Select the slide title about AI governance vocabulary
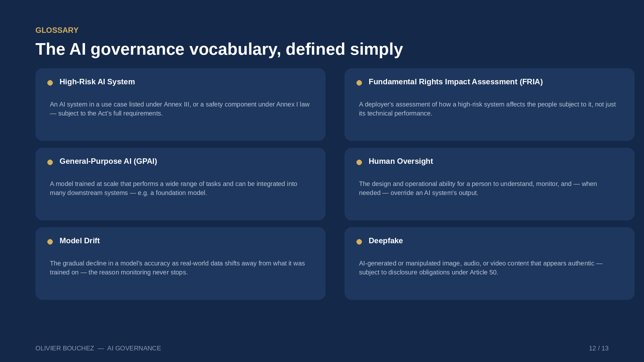The height and width of the screenshot is (362, 644). 219,49
